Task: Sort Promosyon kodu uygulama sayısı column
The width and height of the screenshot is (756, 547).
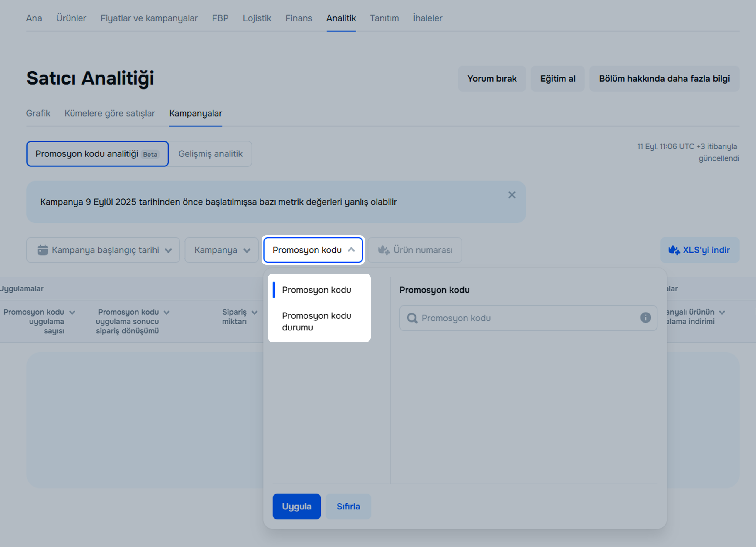Action: (72, 313)
